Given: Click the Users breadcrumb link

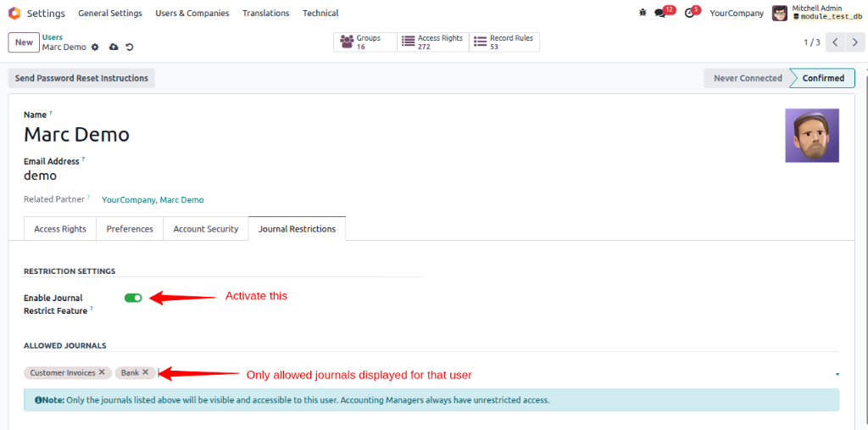Looking at the screenshot, I should (53, 37).
